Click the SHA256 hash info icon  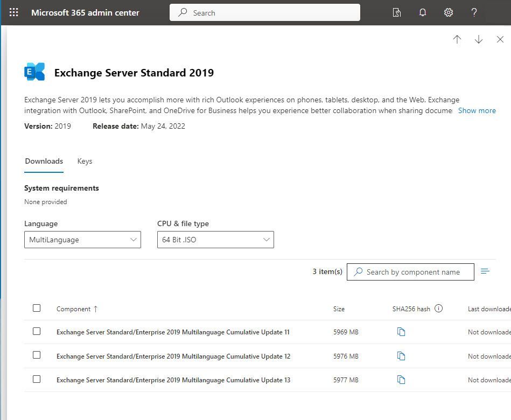click(x=438, y=309)
